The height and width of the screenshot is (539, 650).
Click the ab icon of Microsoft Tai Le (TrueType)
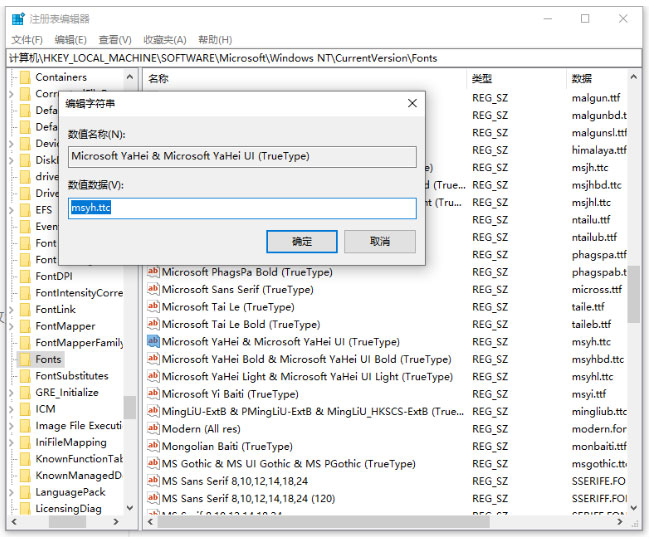pyautogui.click(x=153, y=306)
